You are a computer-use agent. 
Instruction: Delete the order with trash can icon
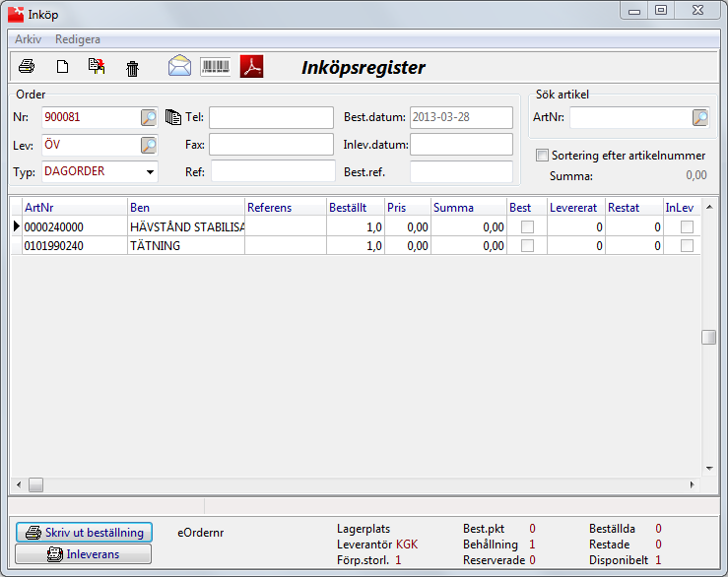click(x=132, y=69)
